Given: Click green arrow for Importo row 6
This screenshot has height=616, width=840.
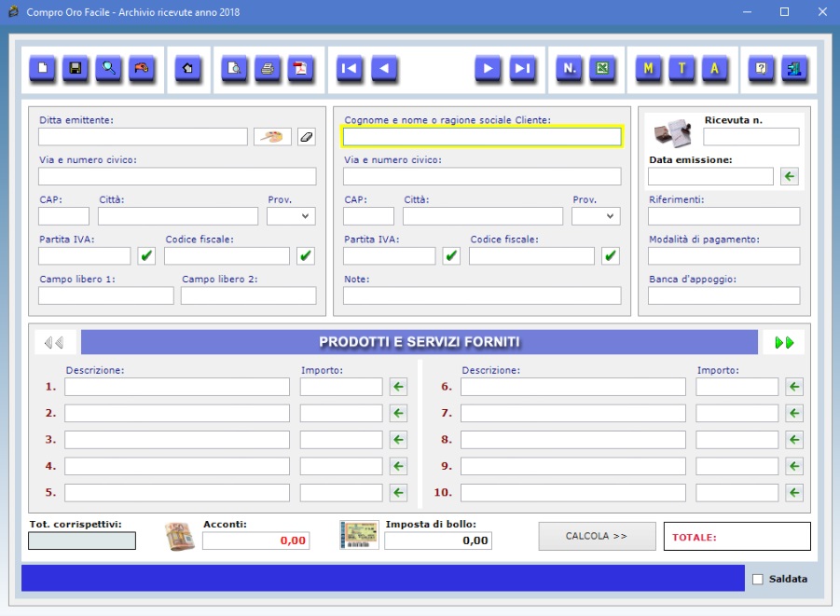Looking at the screenshot, I should 794,387.
